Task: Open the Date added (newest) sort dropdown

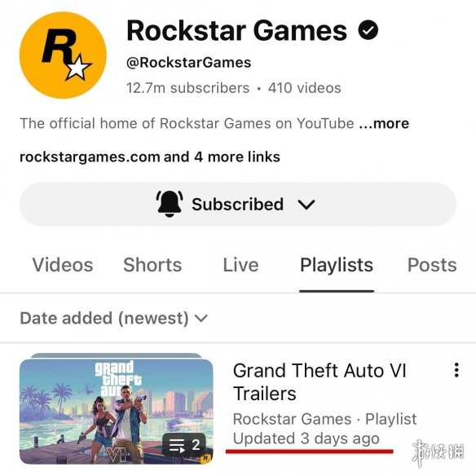Action: [x=114, y=318]
